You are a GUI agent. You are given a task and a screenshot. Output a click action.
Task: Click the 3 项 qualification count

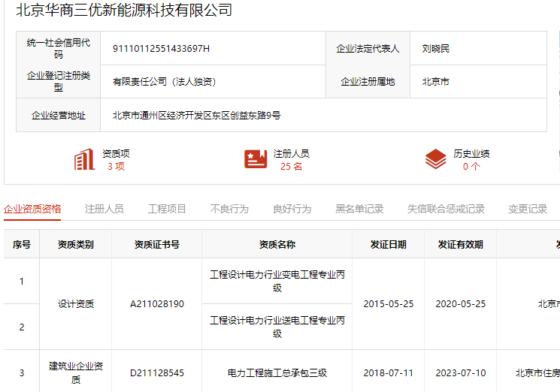(116, 166)
